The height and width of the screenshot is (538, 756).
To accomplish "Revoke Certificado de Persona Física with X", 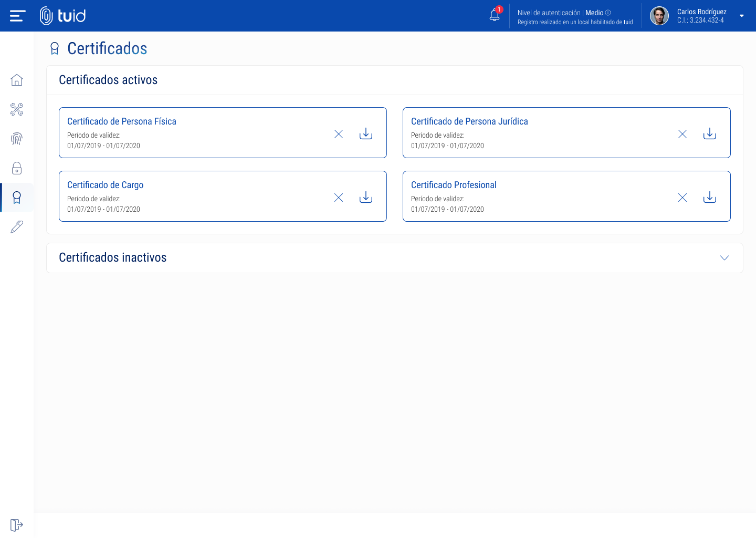I will [339, 134].
